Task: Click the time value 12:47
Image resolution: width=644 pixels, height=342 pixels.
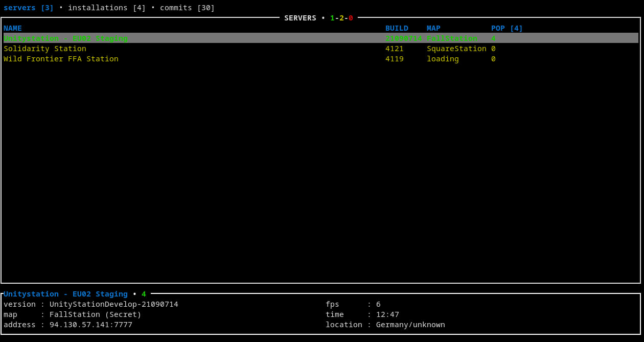Action: click(387, 314)
